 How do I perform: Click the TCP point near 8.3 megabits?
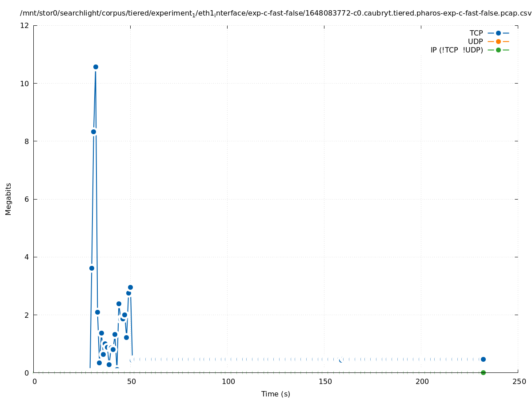(x=93, y=132)
